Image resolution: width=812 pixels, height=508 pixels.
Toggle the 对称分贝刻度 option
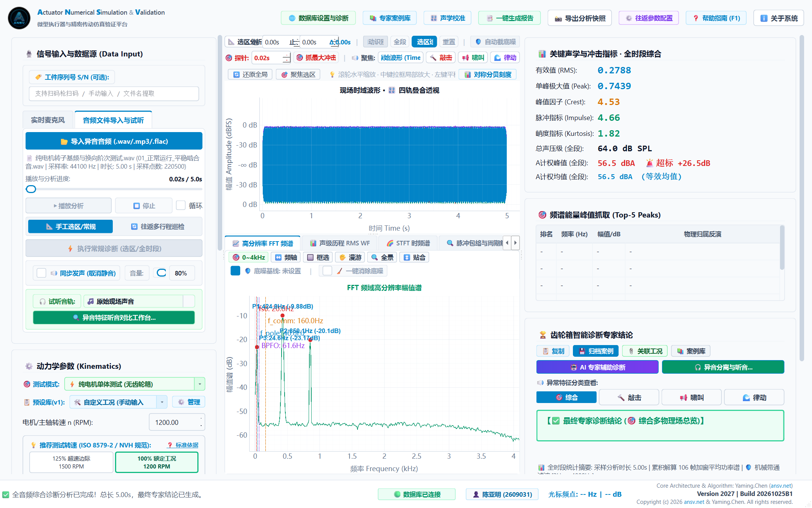tap(488, 75)
